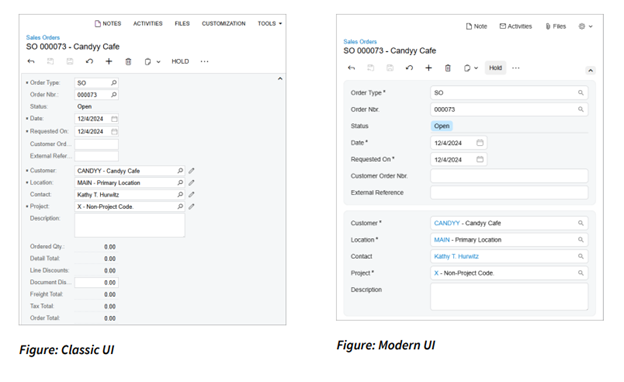Open Note in the Modern UI
Viewport: 624px width, 382px height.
[476, 26]
